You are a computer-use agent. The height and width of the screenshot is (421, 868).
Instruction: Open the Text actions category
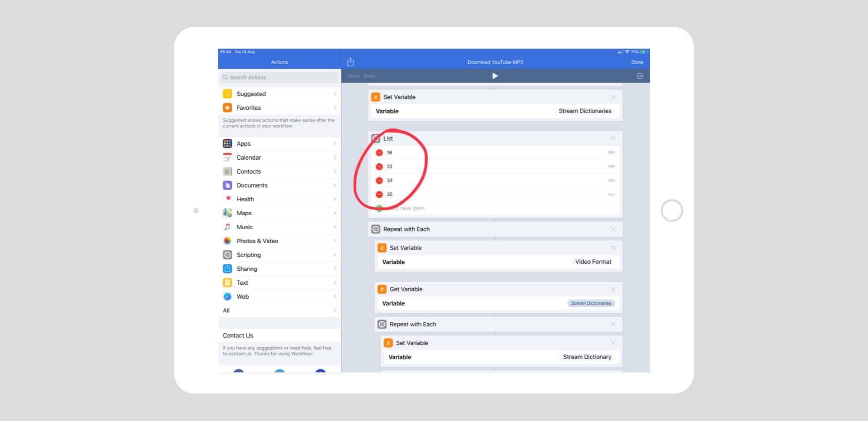tap(279, 283)
